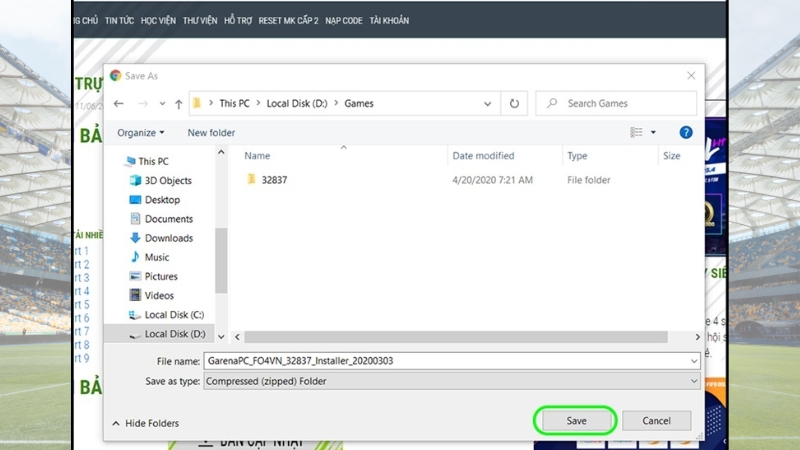
Task: Cancel the Save As dialog
Action: (656, 420)
